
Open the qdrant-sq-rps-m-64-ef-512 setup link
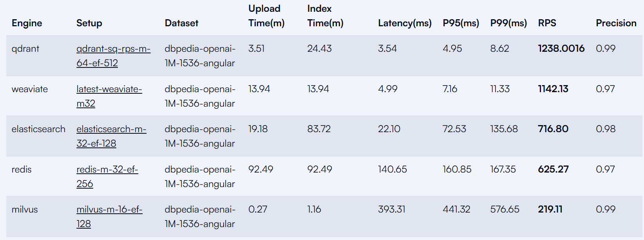tap(113, 56)
